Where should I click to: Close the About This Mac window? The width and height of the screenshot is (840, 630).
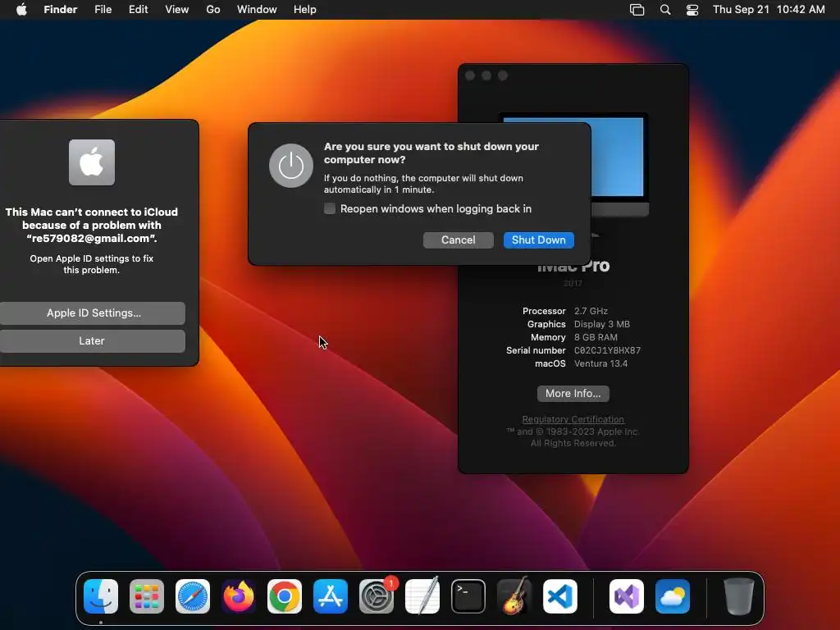pyautogui.click(x=470, y=75)
